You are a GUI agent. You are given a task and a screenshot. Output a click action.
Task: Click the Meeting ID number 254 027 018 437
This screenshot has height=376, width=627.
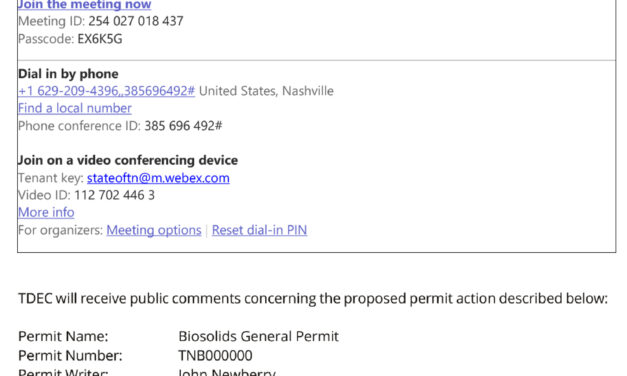(x=136, y=21)
